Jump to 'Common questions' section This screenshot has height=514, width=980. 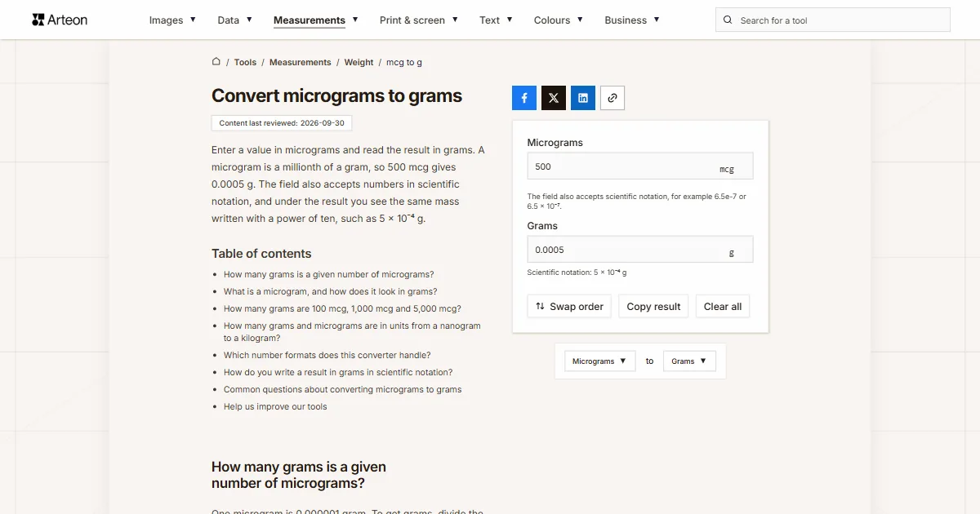(343, 389)
